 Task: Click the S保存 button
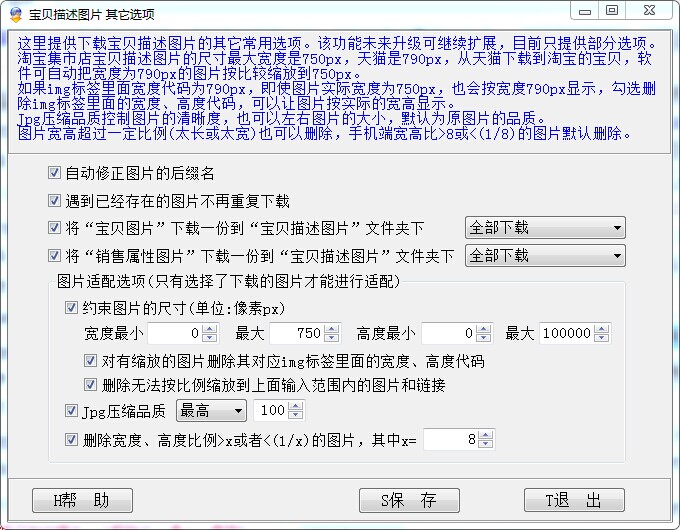point(408,500)
